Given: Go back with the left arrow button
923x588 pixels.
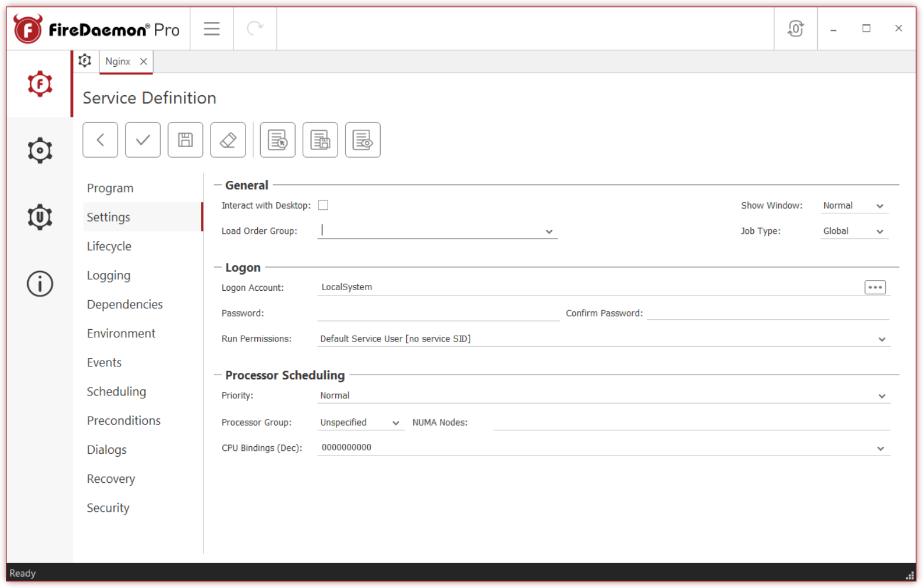Looking at the screenshot, I should [101, 140].
